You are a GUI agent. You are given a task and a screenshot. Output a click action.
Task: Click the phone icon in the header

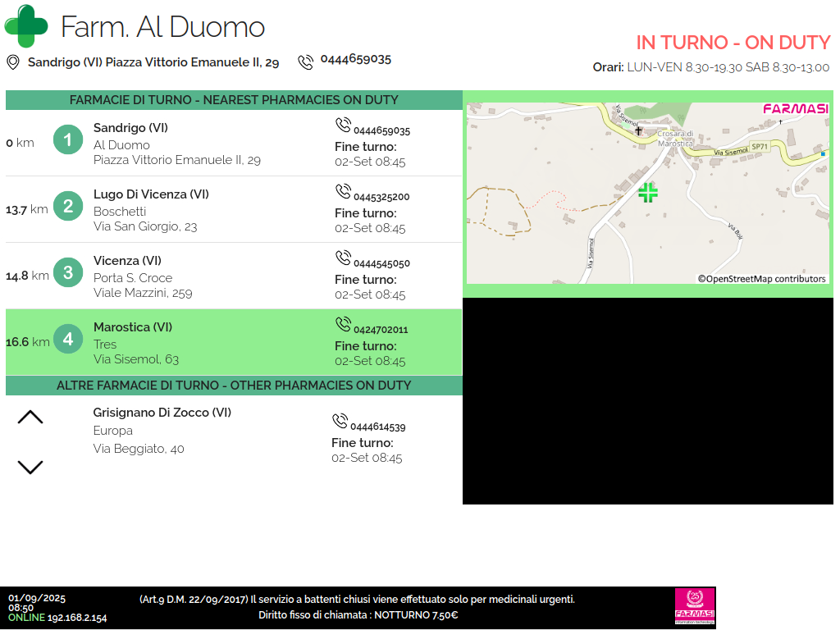pyautogui.click(x=305, y=62)
